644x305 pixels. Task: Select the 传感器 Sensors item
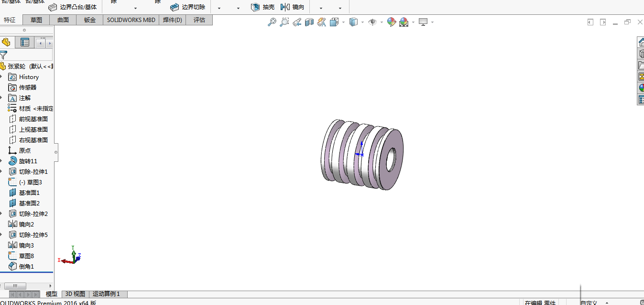[22, 88]
